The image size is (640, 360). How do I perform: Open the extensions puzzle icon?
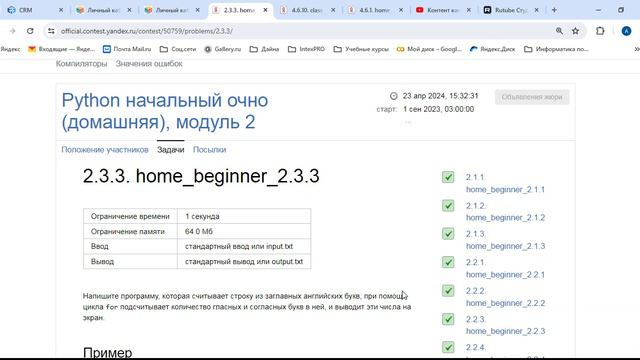click(x=600, y=31)
